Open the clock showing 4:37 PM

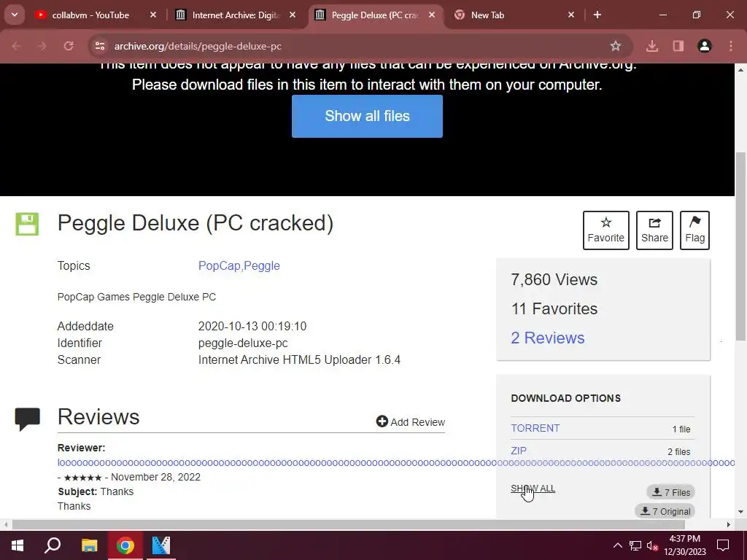click(x=684, y=545)
